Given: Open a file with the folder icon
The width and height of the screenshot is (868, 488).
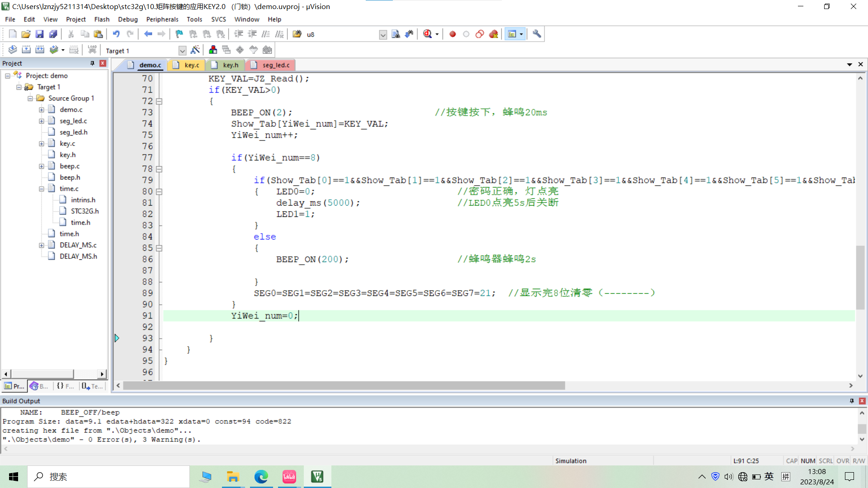Looking at the screenshot, I should pos(26,34).
